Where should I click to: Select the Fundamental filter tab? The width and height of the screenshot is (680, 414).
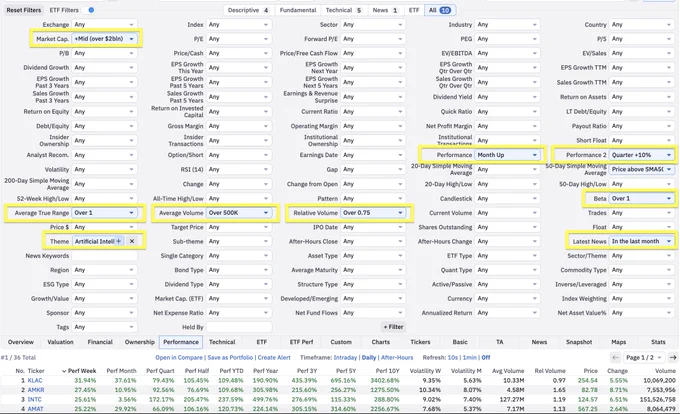(298, 10)
